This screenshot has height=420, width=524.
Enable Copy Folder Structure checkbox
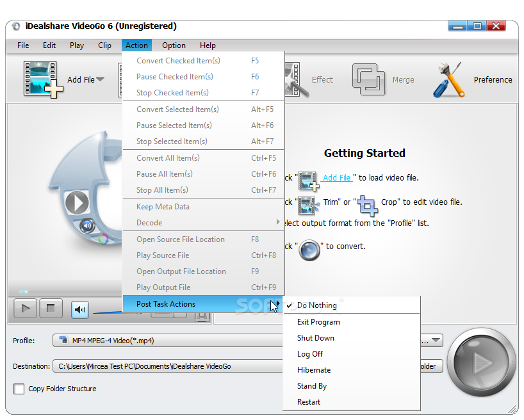coord(19,389)
